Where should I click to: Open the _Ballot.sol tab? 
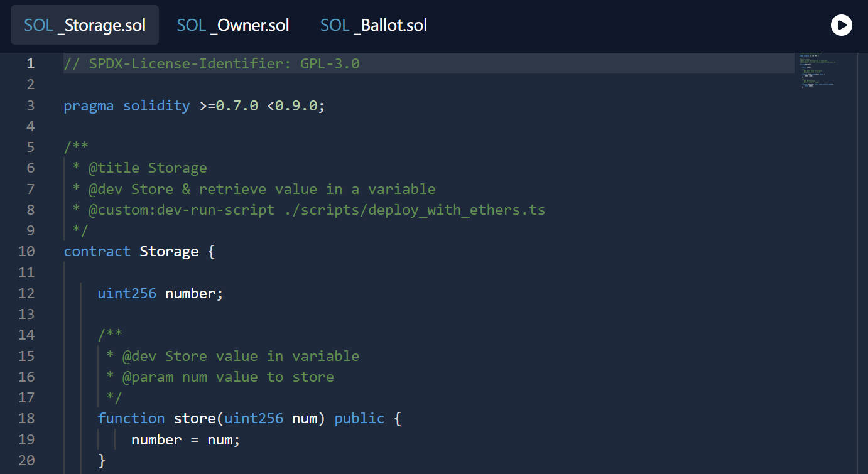pyautogui.click(x=374, y=25)
